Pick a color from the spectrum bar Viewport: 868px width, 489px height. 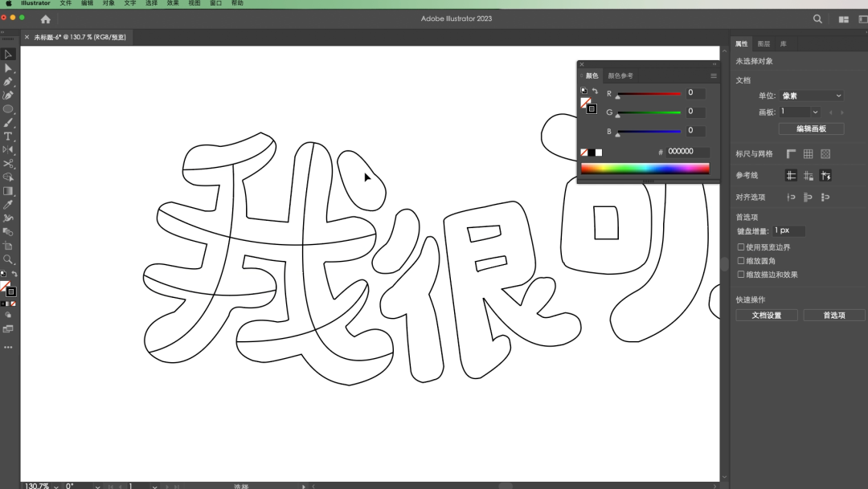[x=645, y=169]
